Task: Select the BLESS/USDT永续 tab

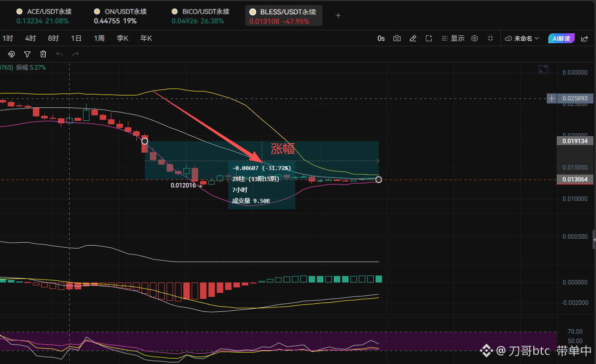Action: 284,16
